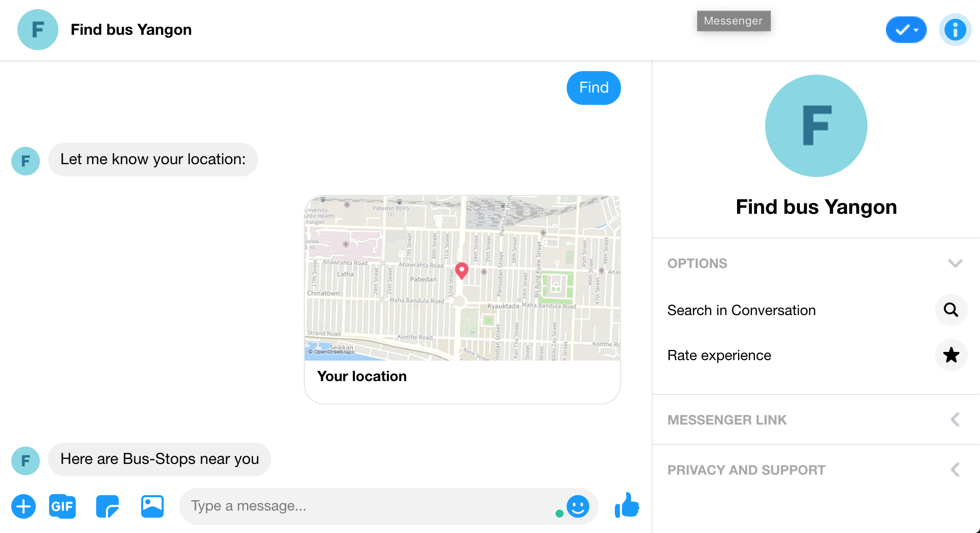
Task: Open the shared location map
Action: [462, 278]
